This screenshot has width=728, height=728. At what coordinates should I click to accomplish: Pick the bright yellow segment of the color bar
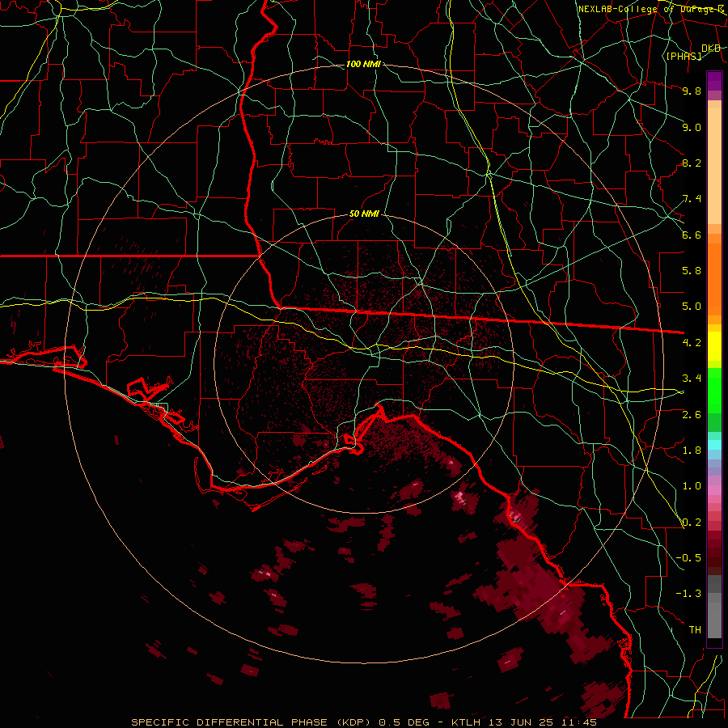pos(714,346)
